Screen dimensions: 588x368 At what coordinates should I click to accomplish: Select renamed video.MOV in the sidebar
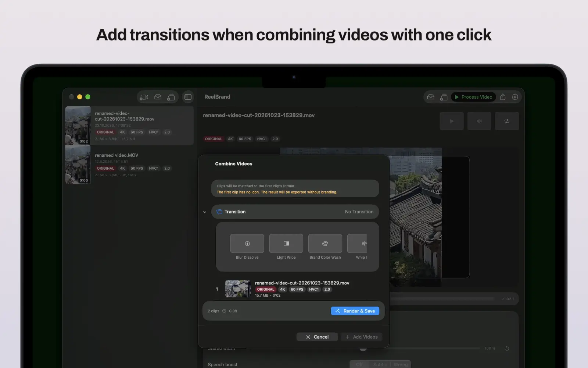pyautogui.click(x=129, y=165)
